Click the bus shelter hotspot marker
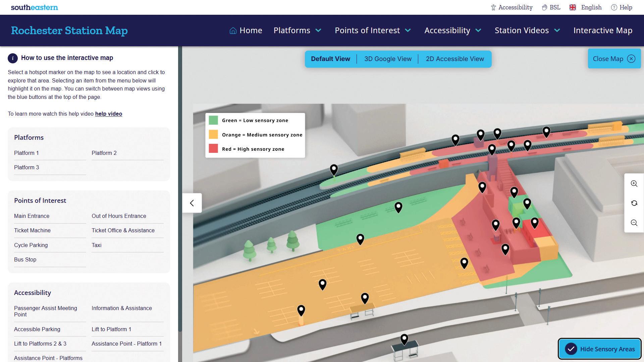The image size is (644, 362). pos(404,339)
